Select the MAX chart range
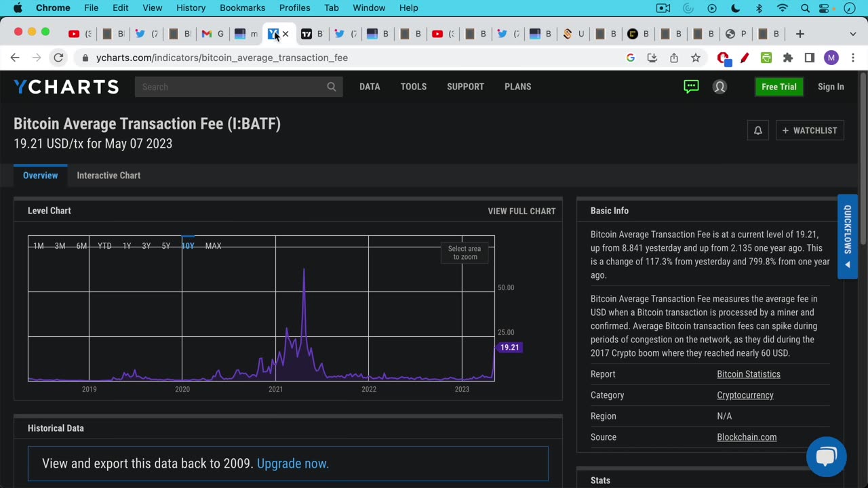Image resolution: width=868 pixels, height=488 pixels. tap(213, 246)
